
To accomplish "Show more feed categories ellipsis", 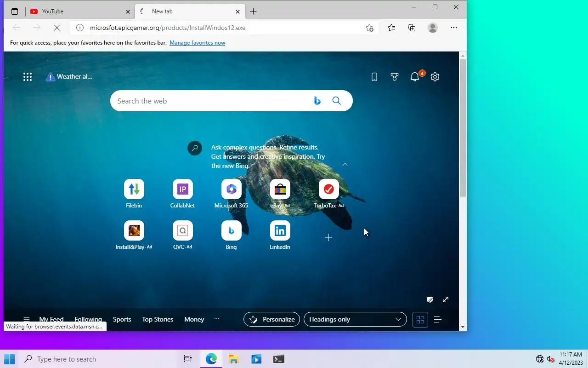I will point(217,319).
